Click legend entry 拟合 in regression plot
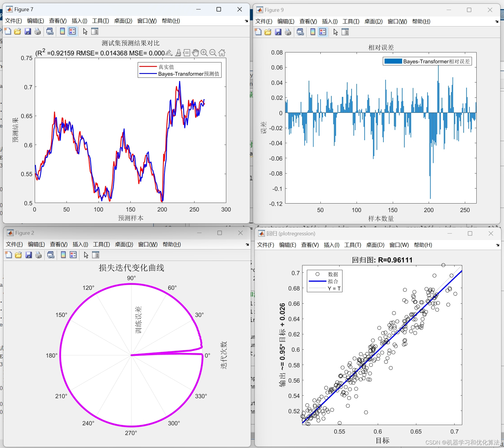 coord(333,281)
